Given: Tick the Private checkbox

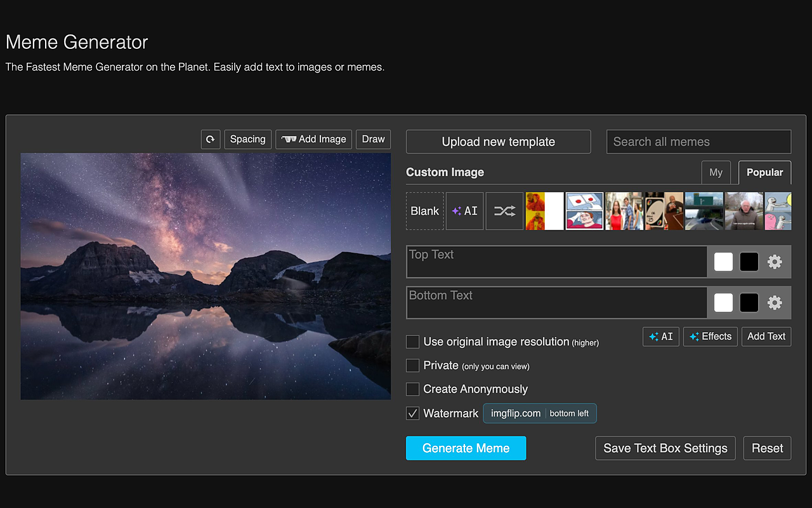Looking at the screenshot, I should (413, 366).
